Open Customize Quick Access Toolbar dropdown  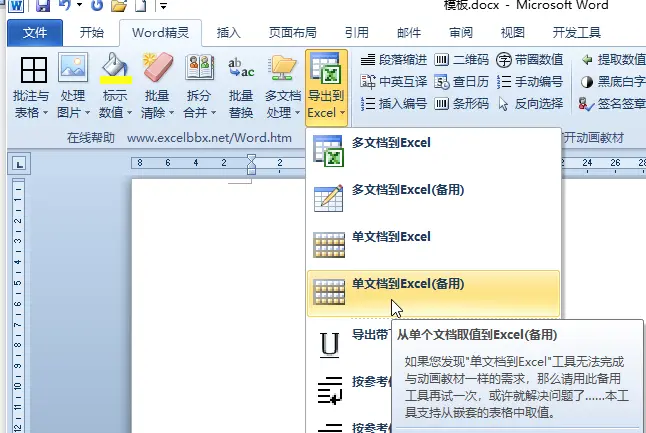[x=163, y=6]
